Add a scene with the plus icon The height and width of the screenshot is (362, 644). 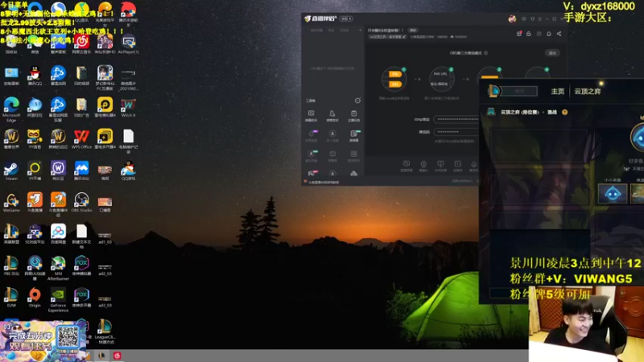360,31
